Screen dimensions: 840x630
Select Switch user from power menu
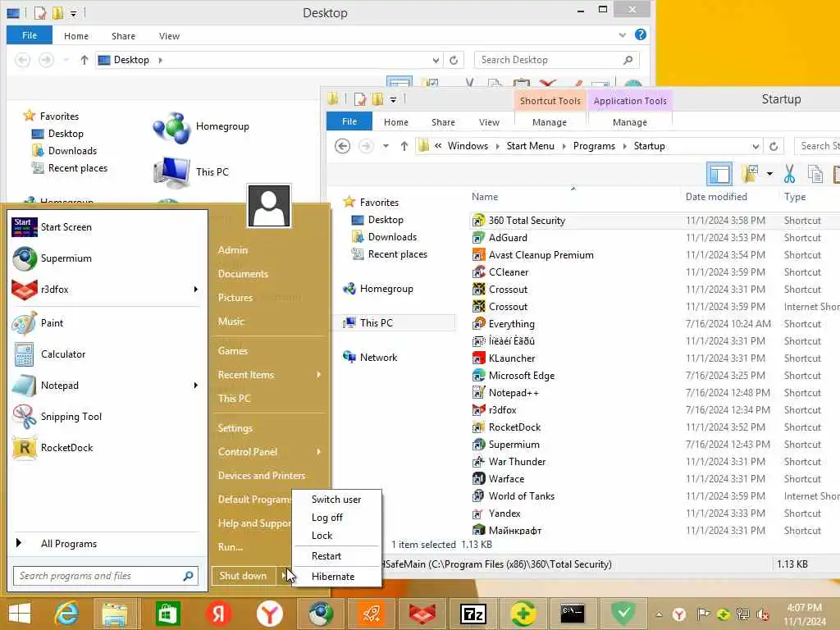336,500
